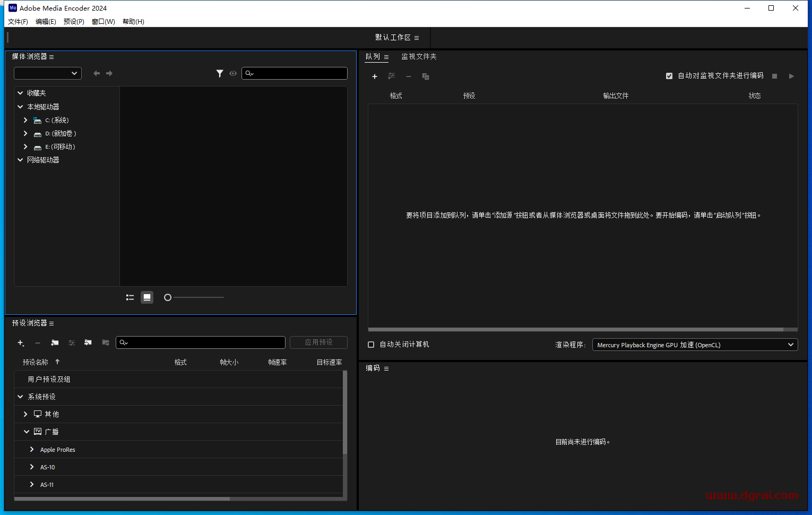
Task: Expand the Apple ProRes preset group
Action: coord(32,450)
